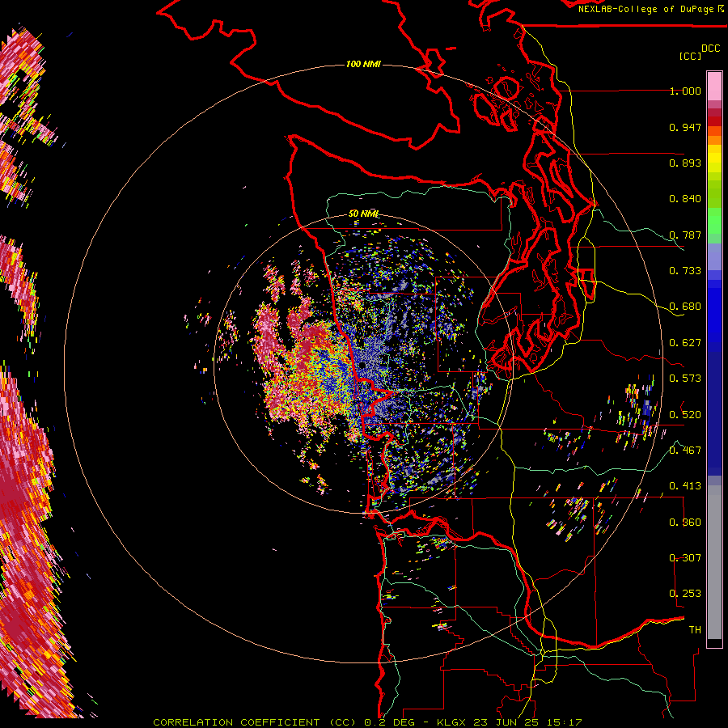This screenshot has height=728, width=728.
Task: Click the 0.627 color scale value
Action: pyautogui.click(x=685, y=343)
